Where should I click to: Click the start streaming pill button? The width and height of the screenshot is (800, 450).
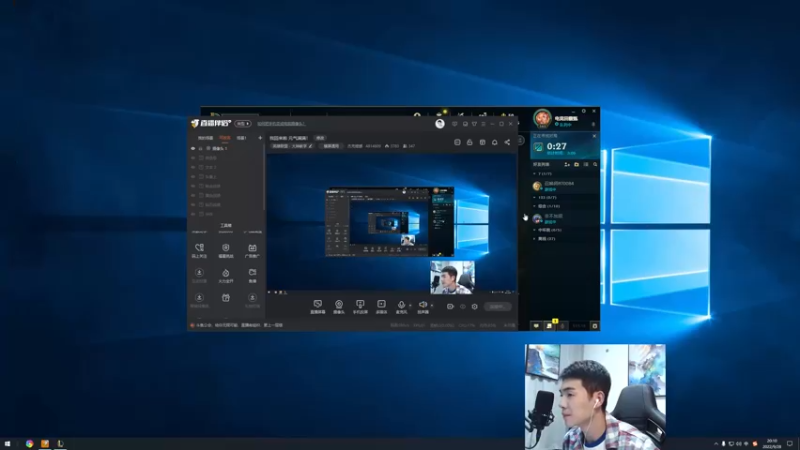[x=497, y=307]
